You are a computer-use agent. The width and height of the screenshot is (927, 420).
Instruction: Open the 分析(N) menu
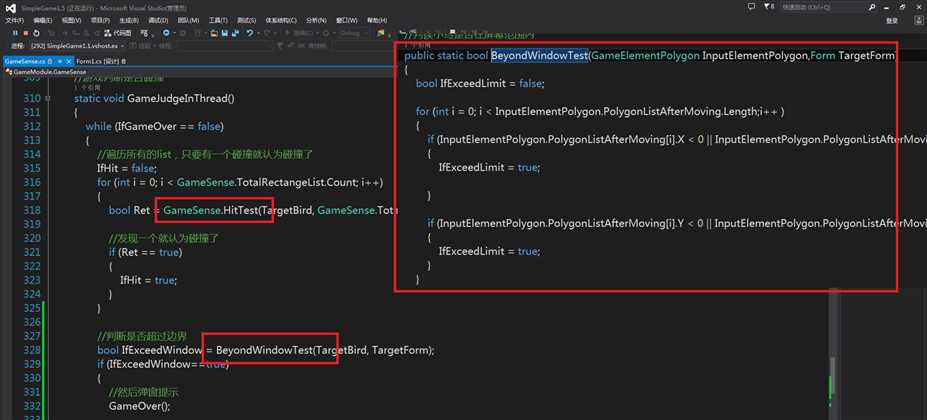(x=316, y=20)
